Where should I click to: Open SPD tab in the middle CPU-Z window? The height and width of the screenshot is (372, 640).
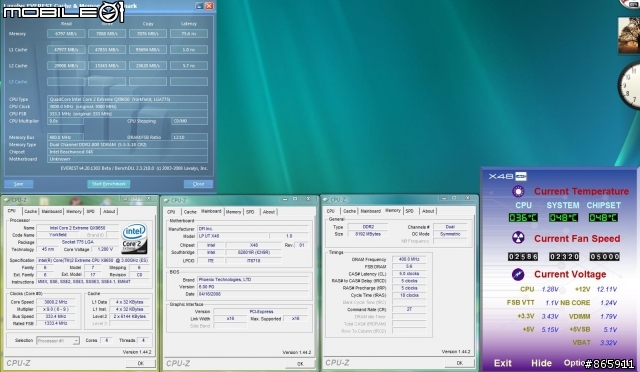[250, 212]
